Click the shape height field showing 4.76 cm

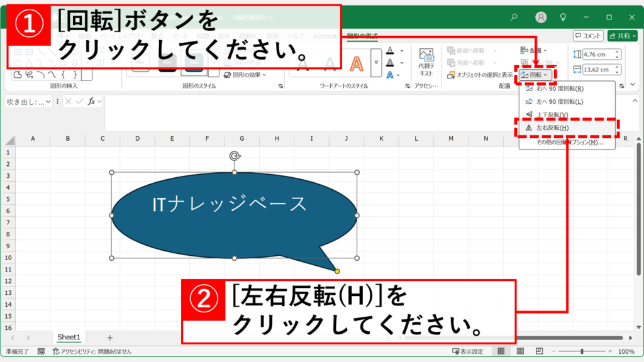pos(597,54)
